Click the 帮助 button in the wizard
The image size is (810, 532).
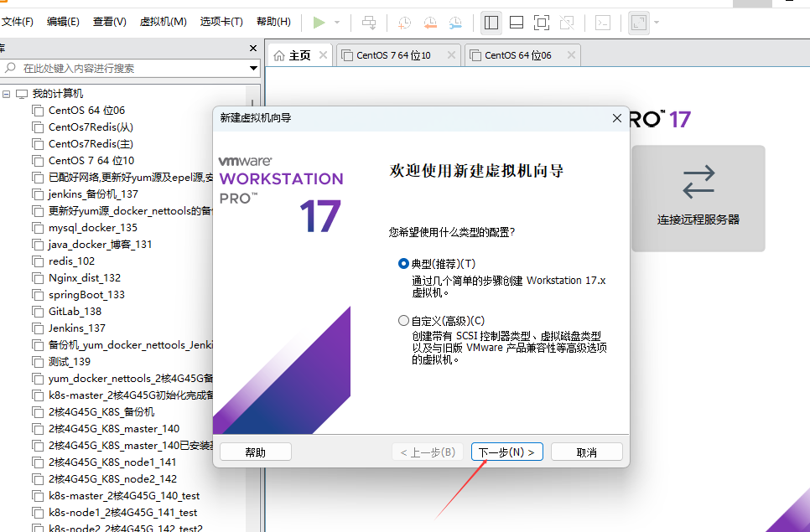point(255,451)
